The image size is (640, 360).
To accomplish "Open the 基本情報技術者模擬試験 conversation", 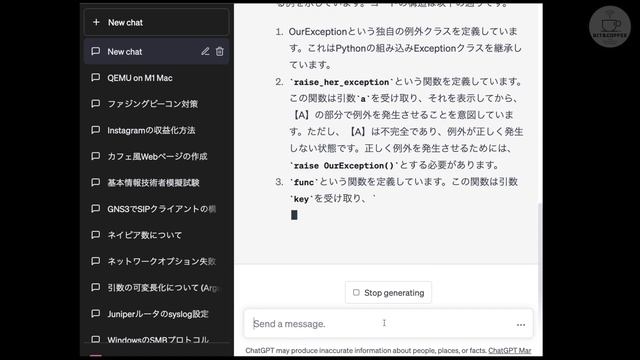I will [156, 182].
